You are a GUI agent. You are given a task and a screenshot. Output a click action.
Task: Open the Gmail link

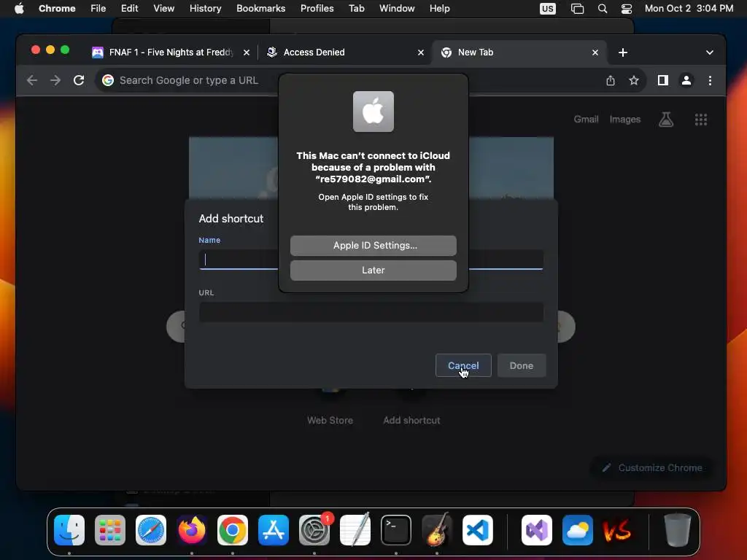click(586, 120)
